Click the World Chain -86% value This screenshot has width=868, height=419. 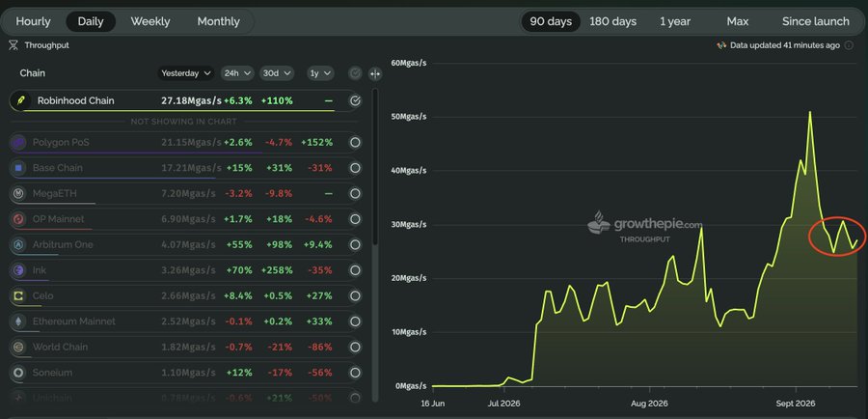pos(319,347)
